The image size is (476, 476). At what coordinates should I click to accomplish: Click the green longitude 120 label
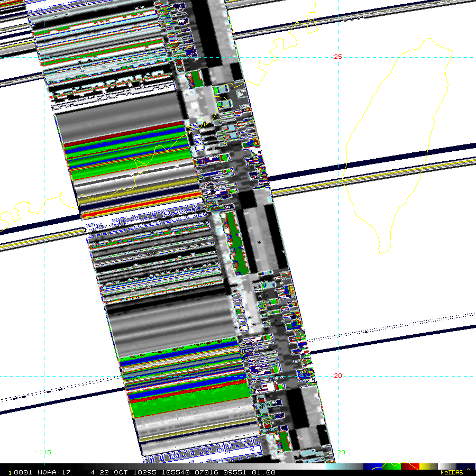[339, 452]
